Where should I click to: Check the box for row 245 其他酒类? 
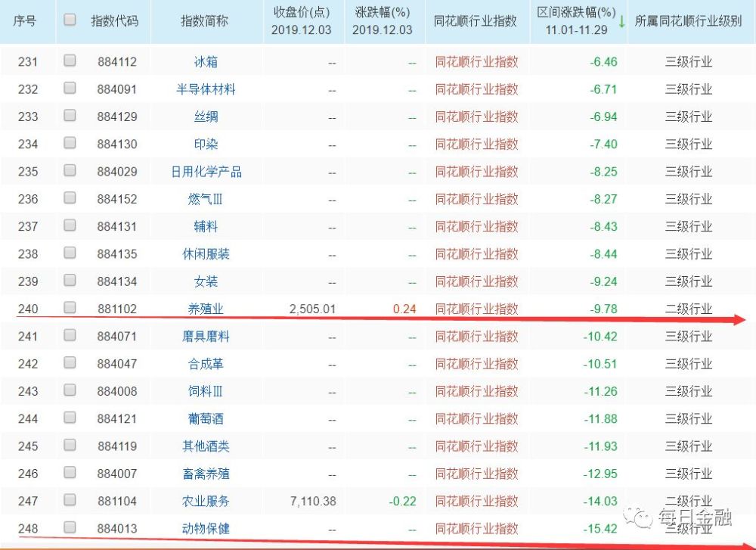pyautogui.click(x=70, y=445)
